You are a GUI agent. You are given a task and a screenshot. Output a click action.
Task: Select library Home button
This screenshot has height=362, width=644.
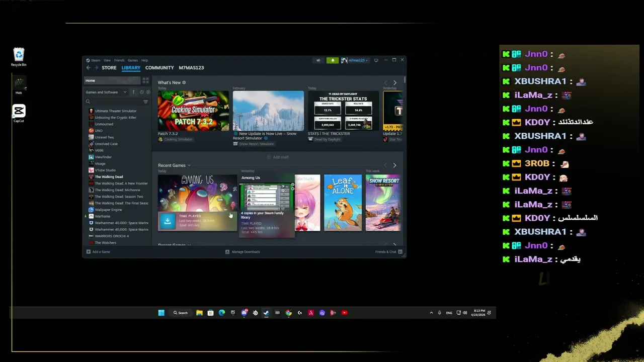[112, 80]
